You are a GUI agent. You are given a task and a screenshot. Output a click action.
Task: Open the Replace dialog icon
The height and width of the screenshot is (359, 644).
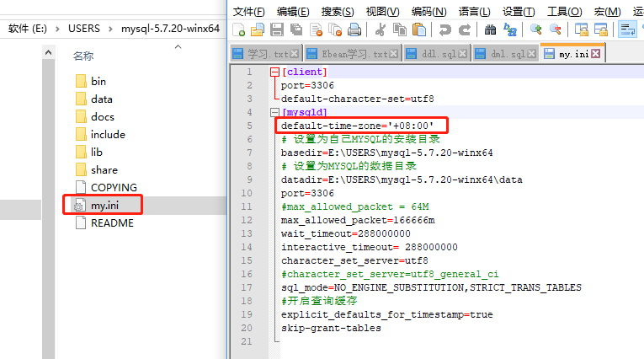pyautogui.click(x=509, y=29)
